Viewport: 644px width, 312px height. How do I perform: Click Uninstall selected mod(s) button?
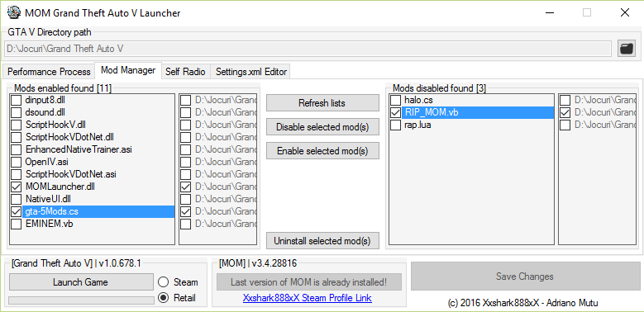pos(322,241)
